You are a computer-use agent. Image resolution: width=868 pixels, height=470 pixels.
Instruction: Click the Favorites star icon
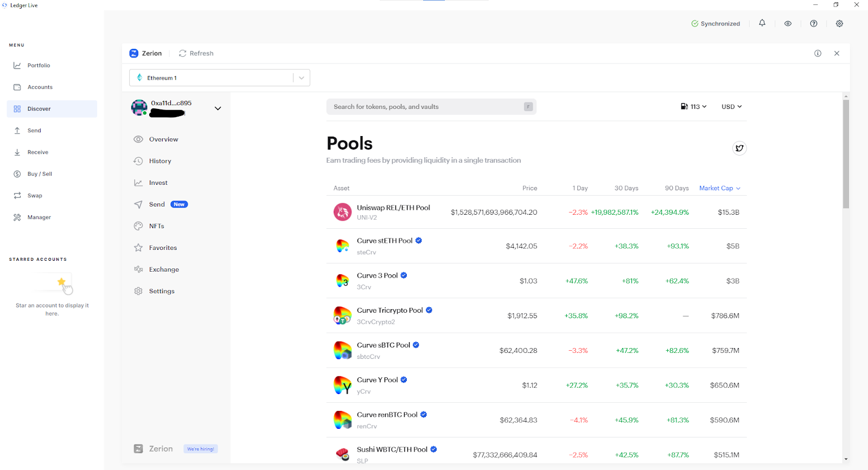(x=138, y=248)
